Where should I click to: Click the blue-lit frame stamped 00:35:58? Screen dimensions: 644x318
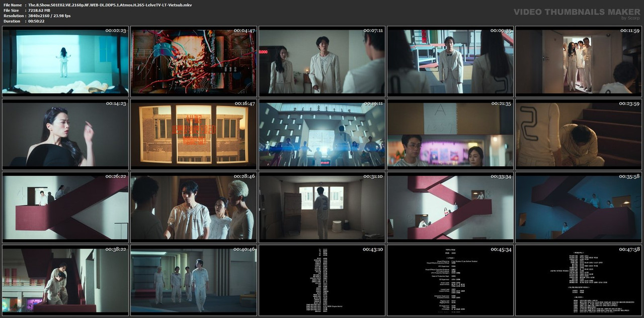(x=579, y=206)
